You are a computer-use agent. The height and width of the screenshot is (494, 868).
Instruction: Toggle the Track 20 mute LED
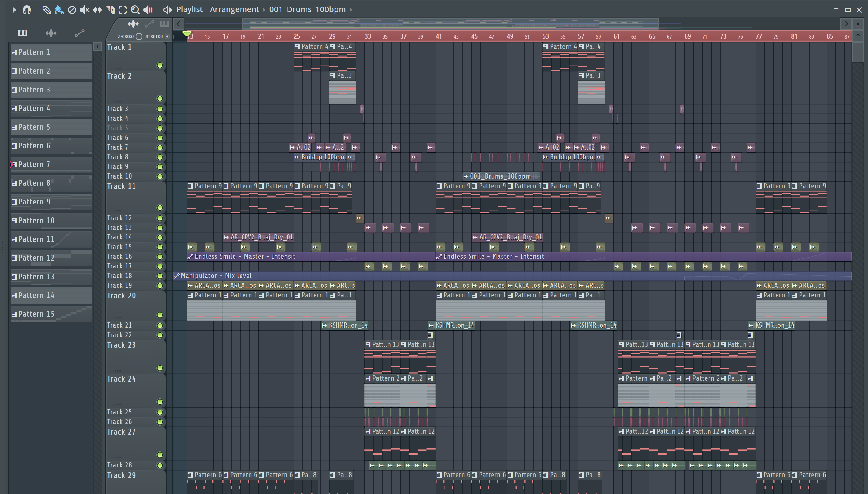(x=160, y=315)
